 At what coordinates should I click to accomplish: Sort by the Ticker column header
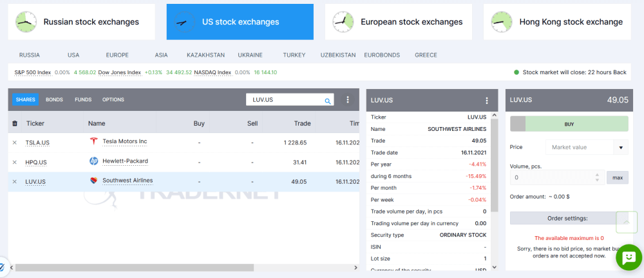[x=35, y=123]
